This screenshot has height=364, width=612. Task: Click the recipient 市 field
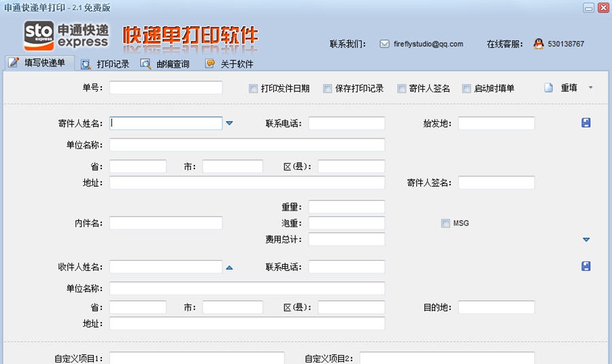point(233,307)
